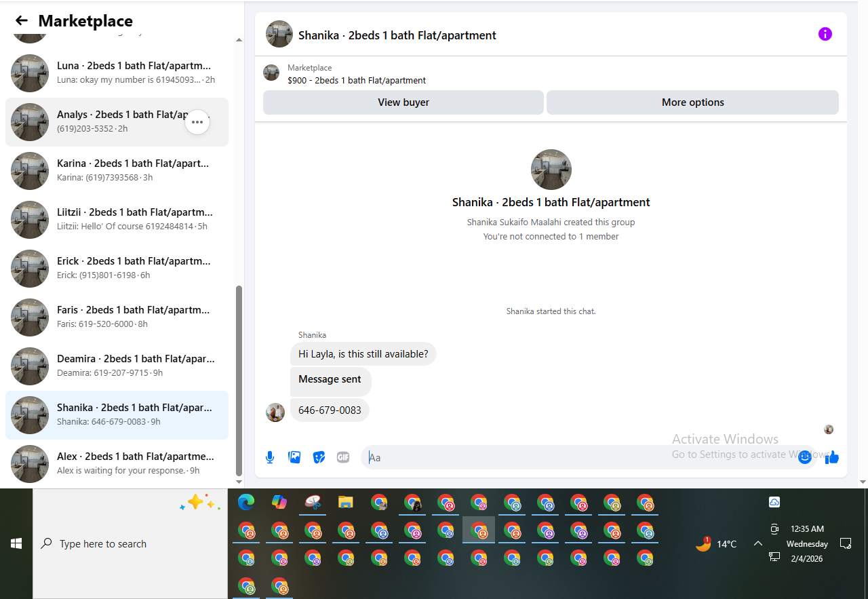Screen dimensions: 868x599
Task: Click the list scrollbar up arrow
Action: [239, 40]
